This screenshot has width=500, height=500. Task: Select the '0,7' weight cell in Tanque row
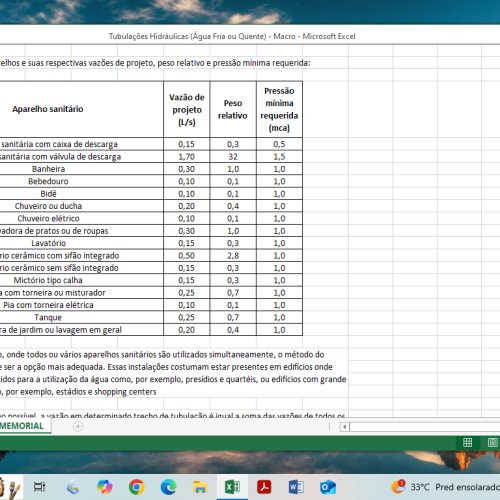click(233, 317)
